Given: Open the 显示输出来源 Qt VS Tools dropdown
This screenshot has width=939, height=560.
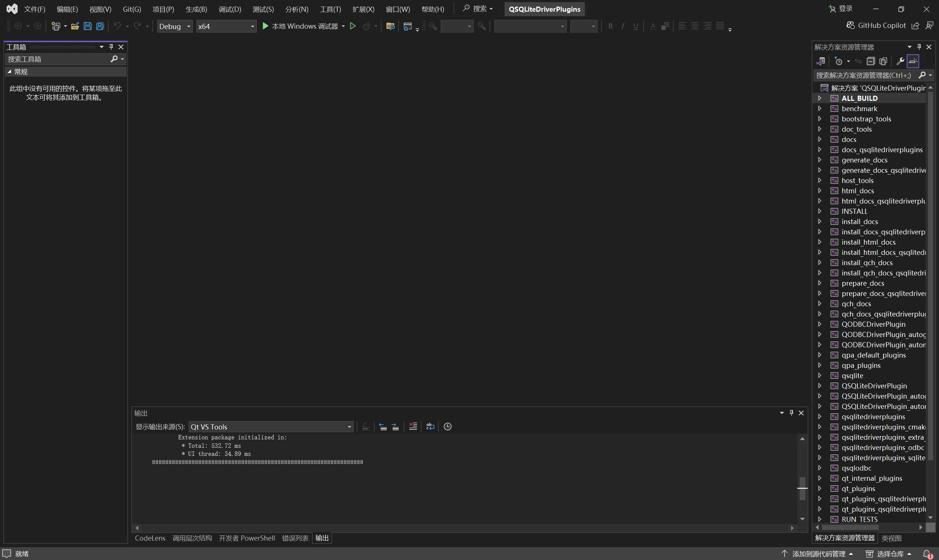Looking at the screenshot, I should coord(349,427).
